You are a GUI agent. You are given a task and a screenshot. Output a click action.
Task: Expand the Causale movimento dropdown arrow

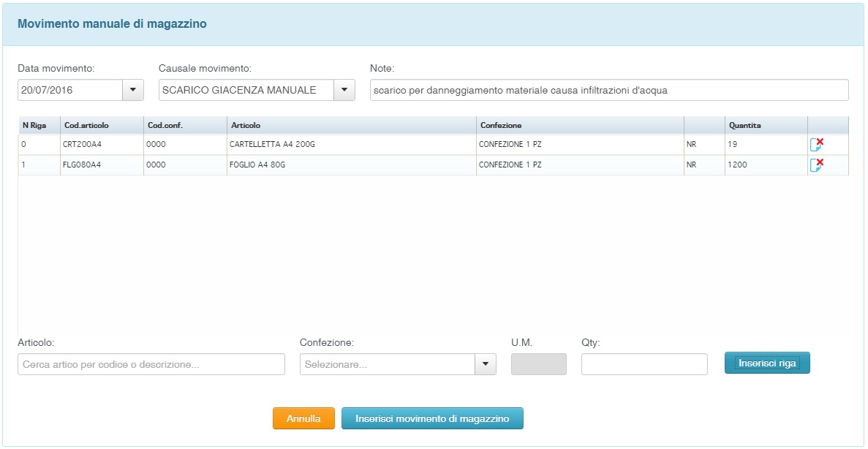click(344, 90)
